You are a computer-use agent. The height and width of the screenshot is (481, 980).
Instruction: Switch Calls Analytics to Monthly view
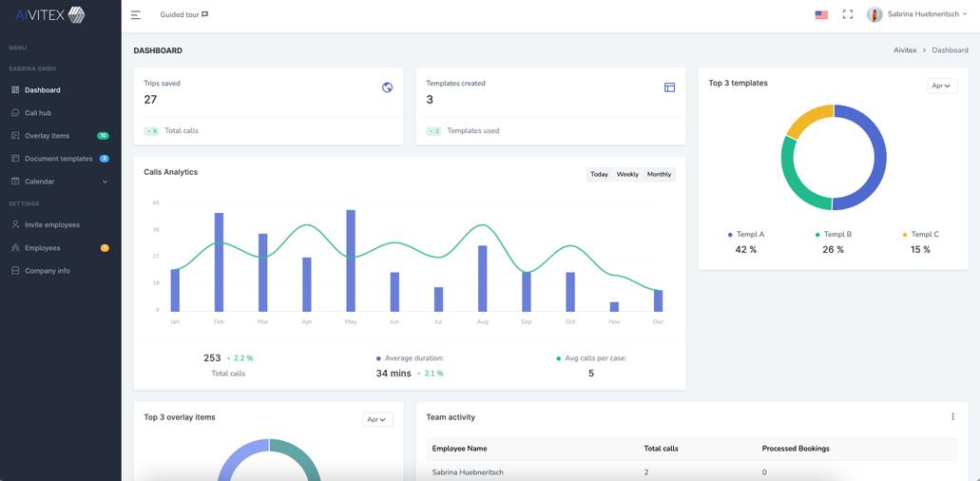pos(659,175)
